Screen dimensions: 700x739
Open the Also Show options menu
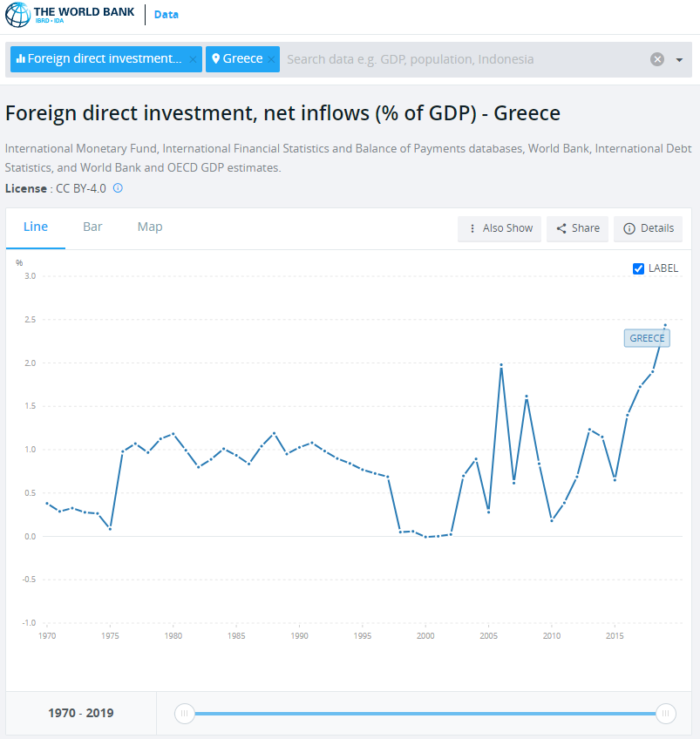point(500,228)
